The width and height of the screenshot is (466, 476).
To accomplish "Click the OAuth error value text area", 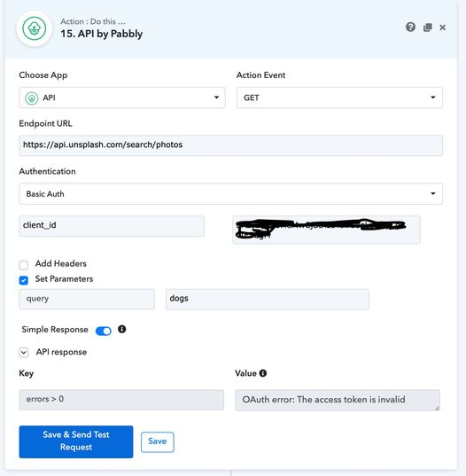I will pyautogui.click(x=338, y=400).
